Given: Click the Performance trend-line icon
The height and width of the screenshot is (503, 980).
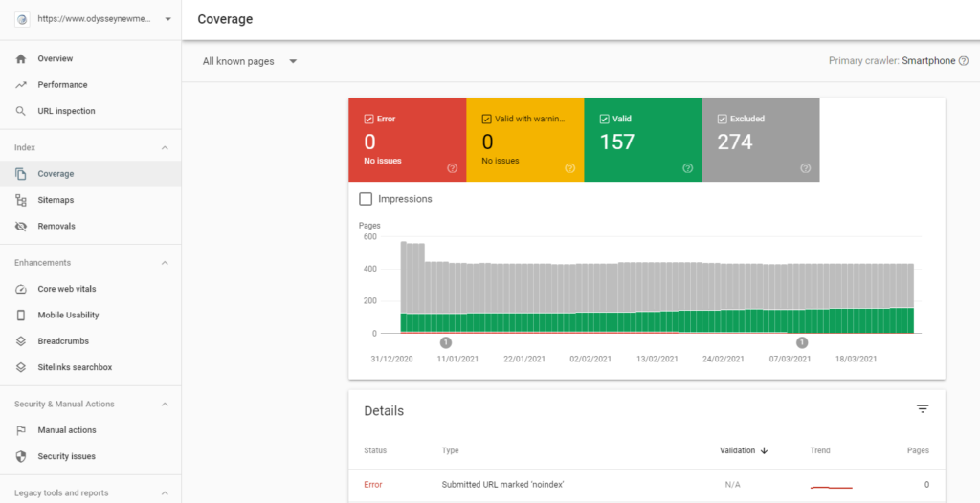Looking at the screenshot, I should point(21,85).
